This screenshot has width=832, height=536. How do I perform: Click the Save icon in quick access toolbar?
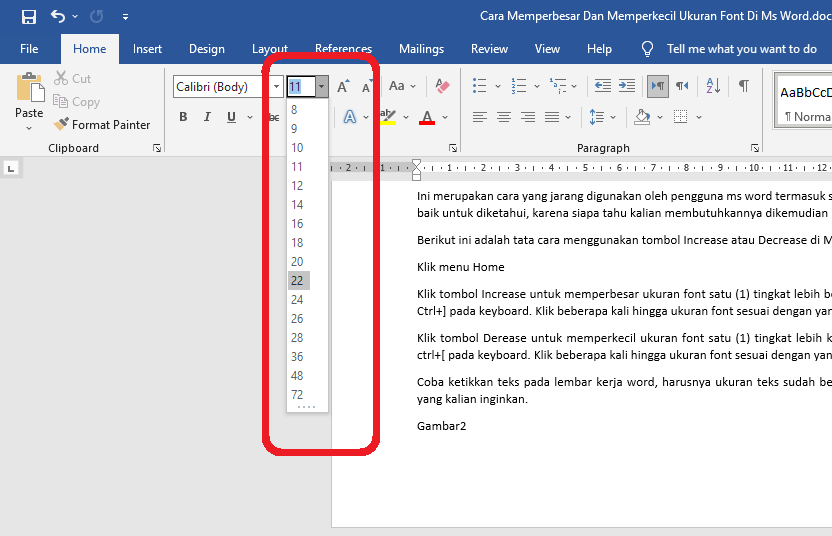(29, 16)
